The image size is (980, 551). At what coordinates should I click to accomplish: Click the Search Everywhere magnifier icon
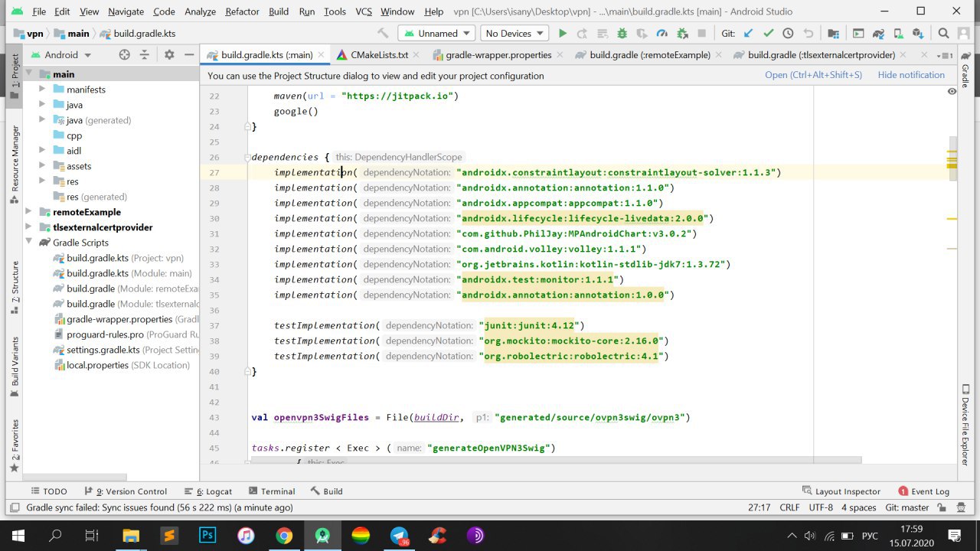click(944, 34)
